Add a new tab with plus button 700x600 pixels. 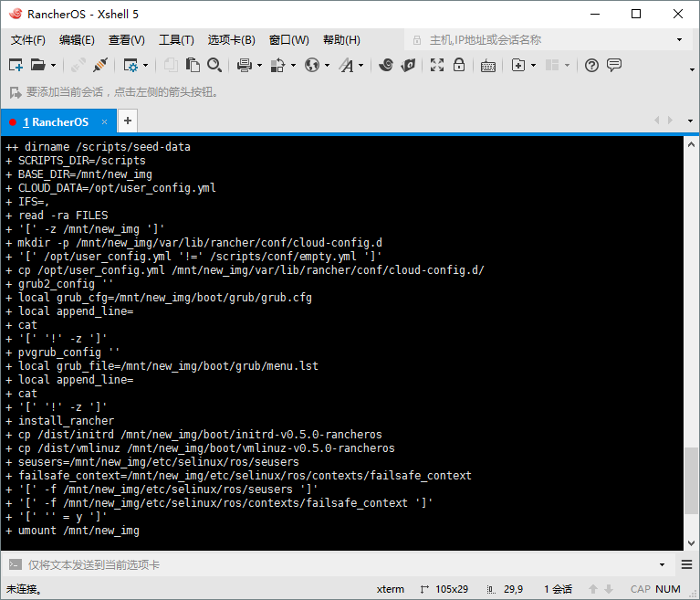(128, 121)
